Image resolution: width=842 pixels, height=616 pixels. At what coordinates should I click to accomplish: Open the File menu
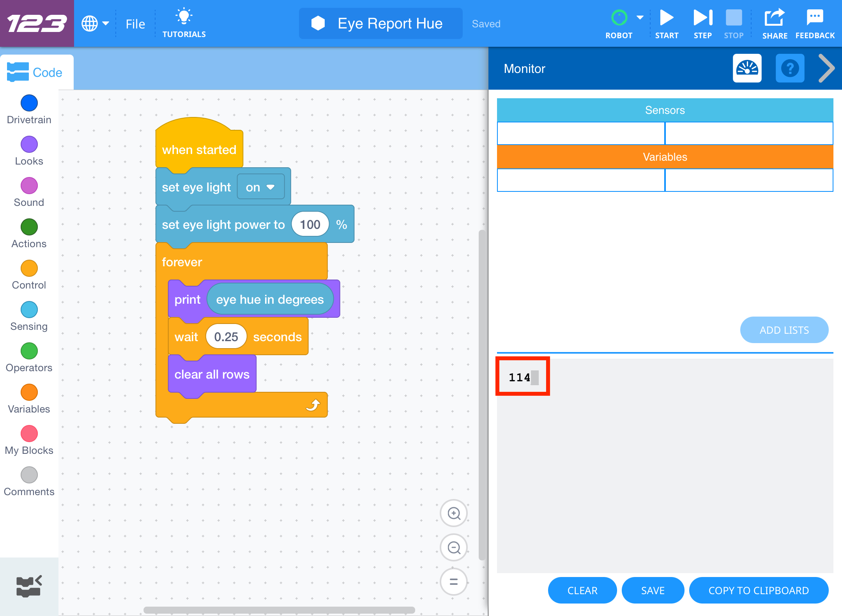(x=135, y=23)
